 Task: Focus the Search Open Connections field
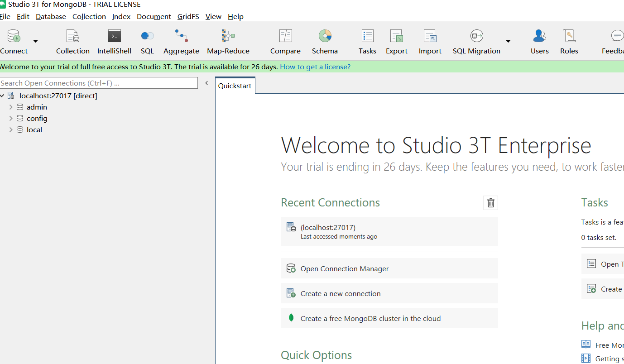[99, 83]
